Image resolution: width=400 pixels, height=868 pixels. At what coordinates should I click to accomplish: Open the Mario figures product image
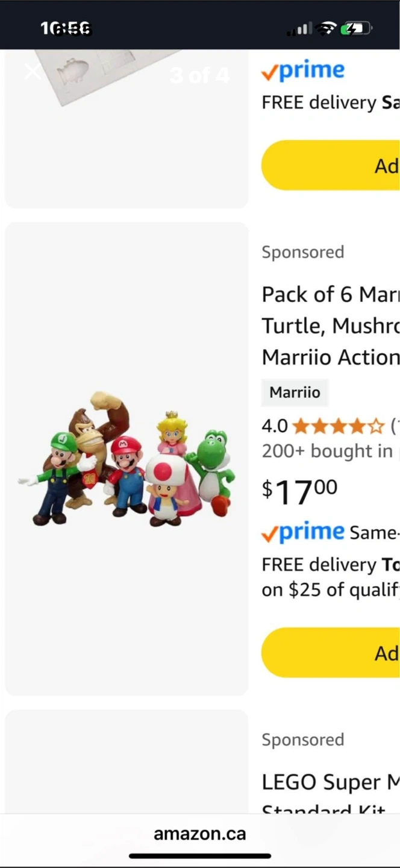tap(127, 459)
